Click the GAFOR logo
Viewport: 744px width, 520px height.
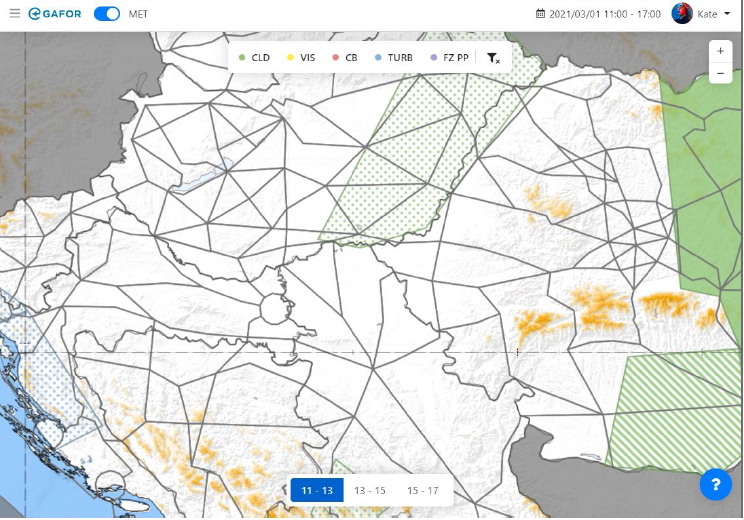pos(55,14)
